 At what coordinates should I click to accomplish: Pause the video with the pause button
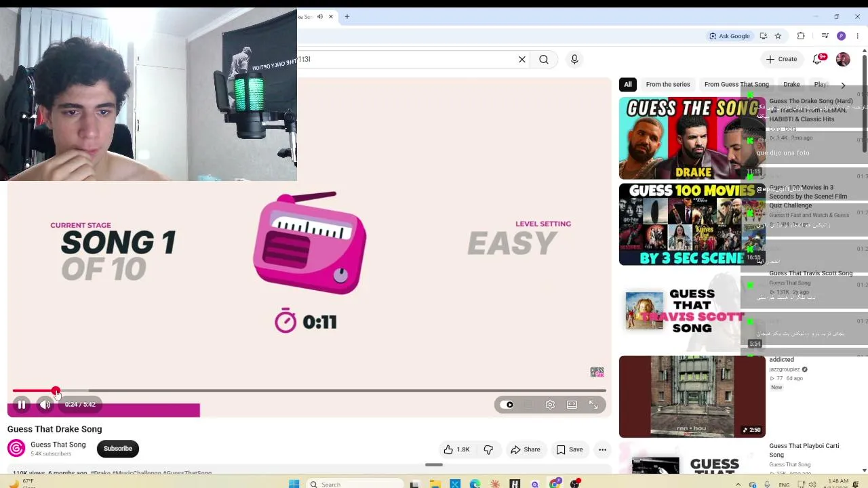pyautogui.click(x=22, y=405)
